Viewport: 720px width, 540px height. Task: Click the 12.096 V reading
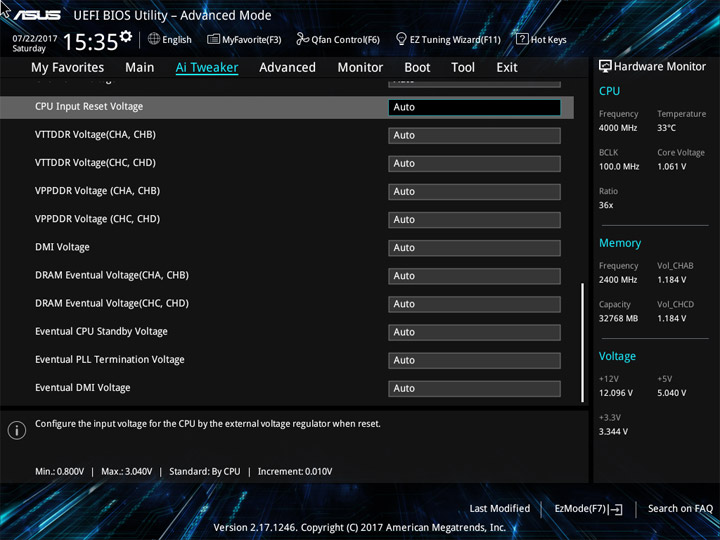[616, 394]
